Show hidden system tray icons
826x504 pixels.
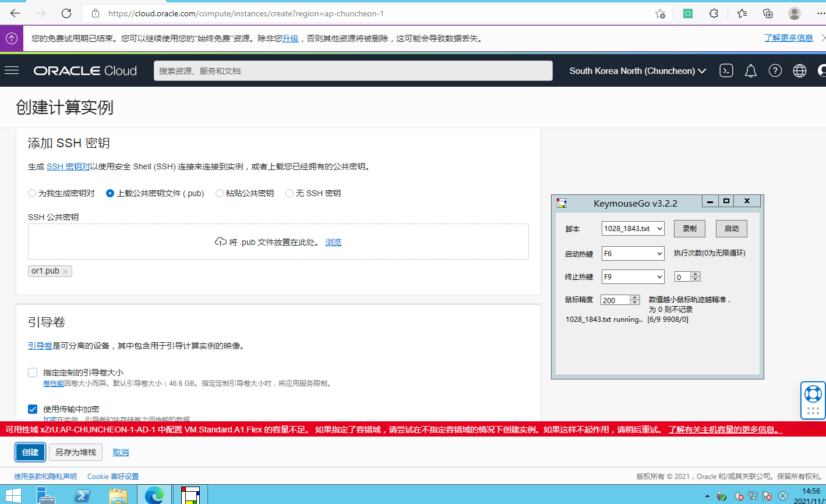(x=707, y=496)
